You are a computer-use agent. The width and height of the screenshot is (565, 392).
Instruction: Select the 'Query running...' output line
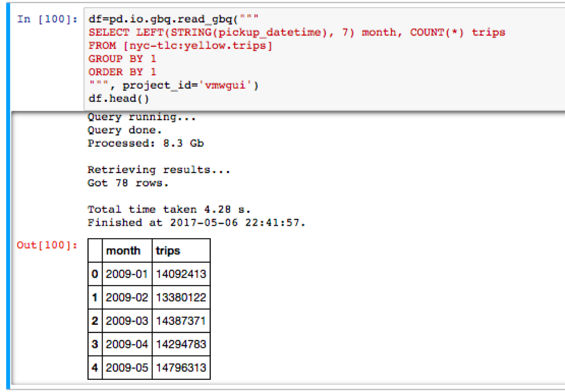click(x=142, y=117)
